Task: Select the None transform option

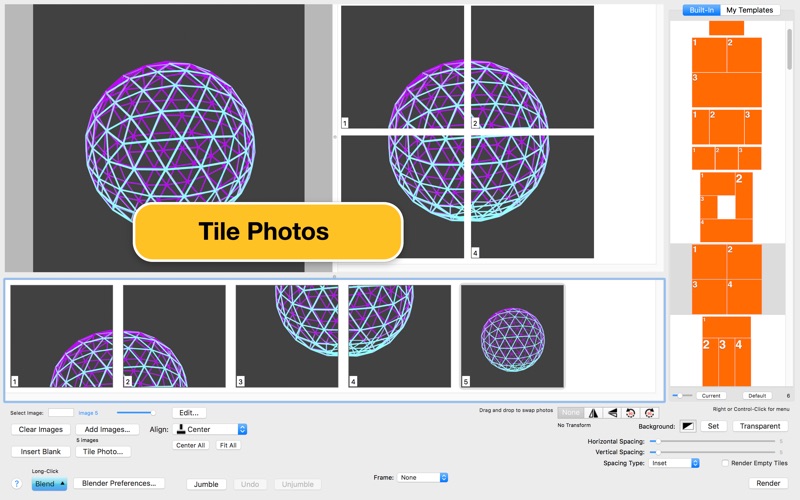Action: tap(570, 413)
